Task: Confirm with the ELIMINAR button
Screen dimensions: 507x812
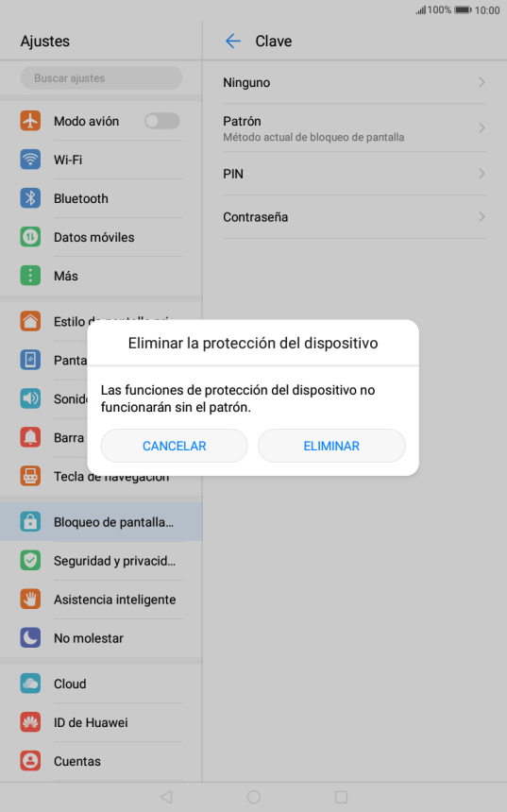Action: coord(331,446)
